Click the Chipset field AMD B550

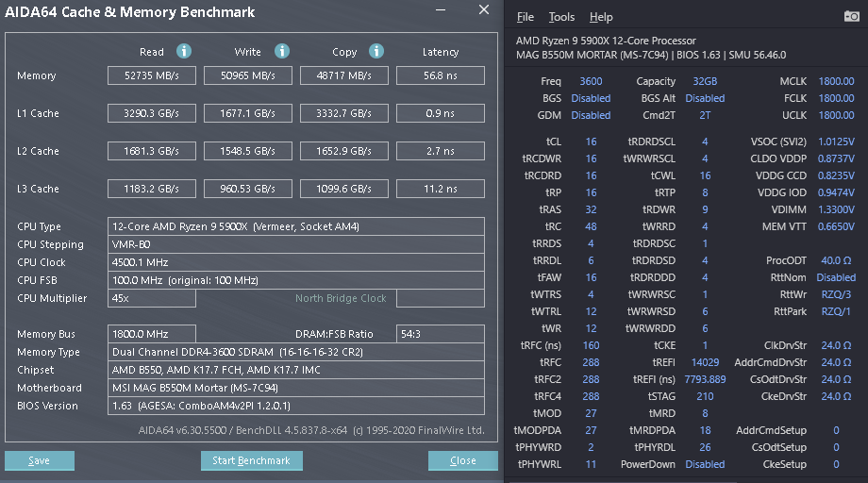coord(296,370)
